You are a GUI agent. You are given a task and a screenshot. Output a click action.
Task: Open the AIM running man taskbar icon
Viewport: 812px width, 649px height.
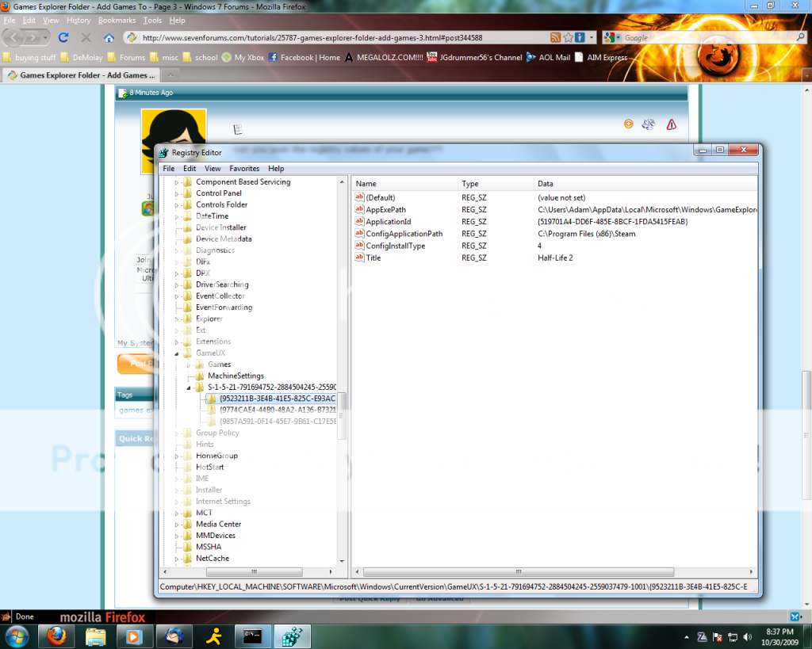[x=214, y=636]
